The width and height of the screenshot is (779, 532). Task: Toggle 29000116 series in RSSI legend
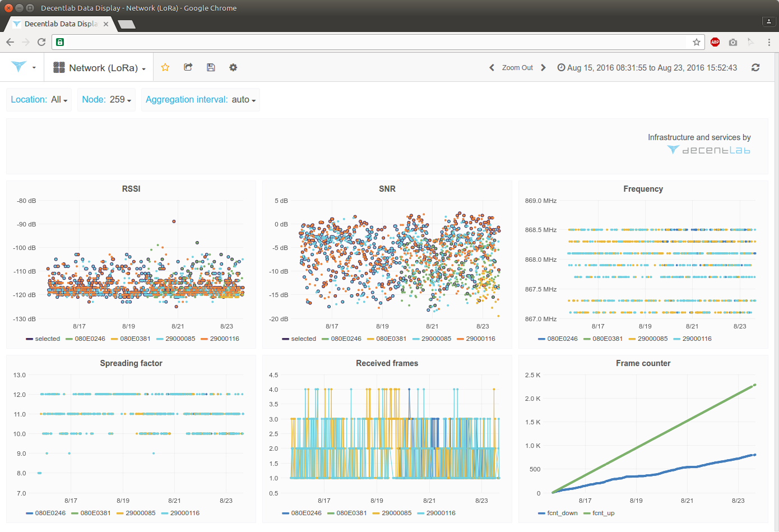(x=220, y=339)
